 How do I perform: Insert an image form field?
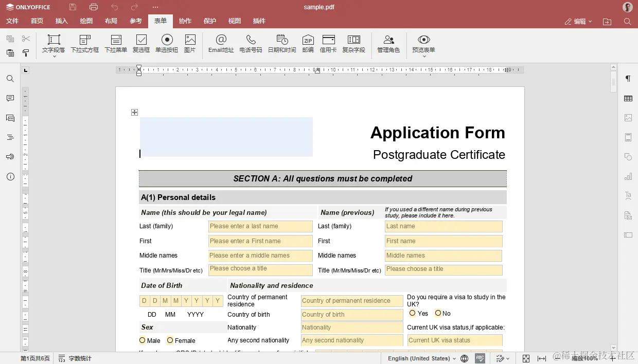tap(190, 44)
